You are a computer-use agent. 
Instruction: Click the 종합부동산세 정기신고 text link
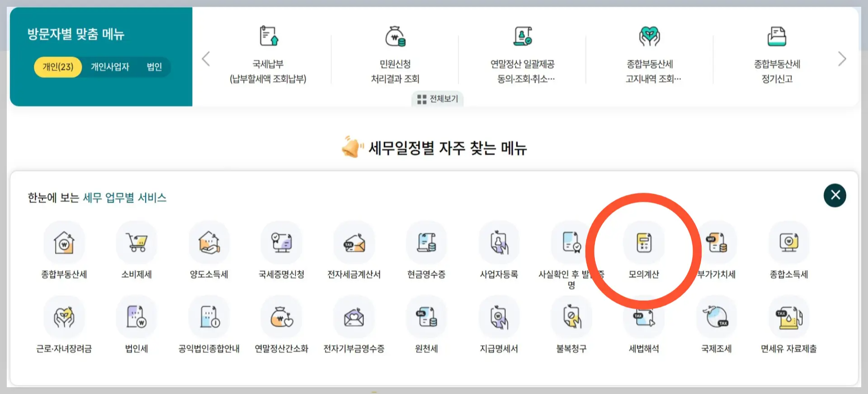click(777, 71)
